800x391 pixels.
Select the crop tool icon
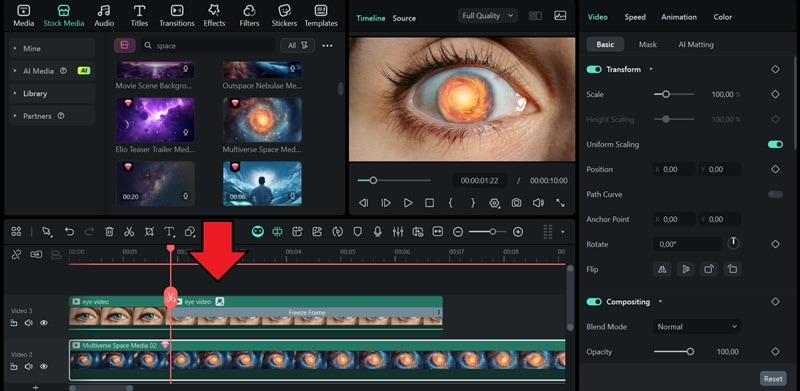(149, 232)
